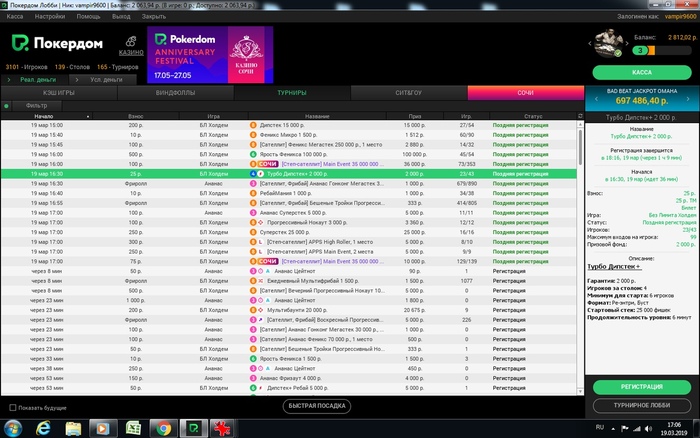Open Турнирное лобби
700x438 pixels.
(x=642, y=405)
